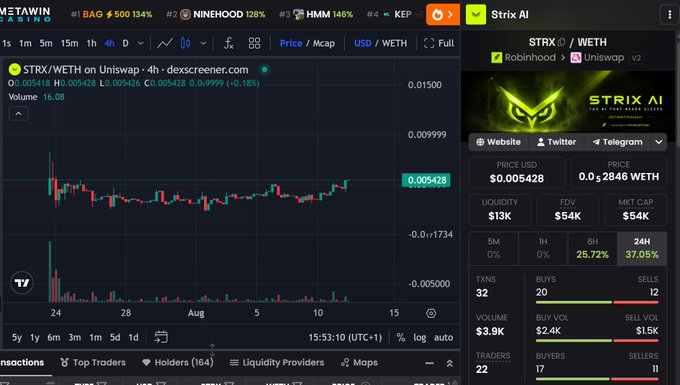Click the timezone clock 15:53:10 (UTC+1)
Image resolution: width=680 pixels, height=385 pixels.
(345, 337)
